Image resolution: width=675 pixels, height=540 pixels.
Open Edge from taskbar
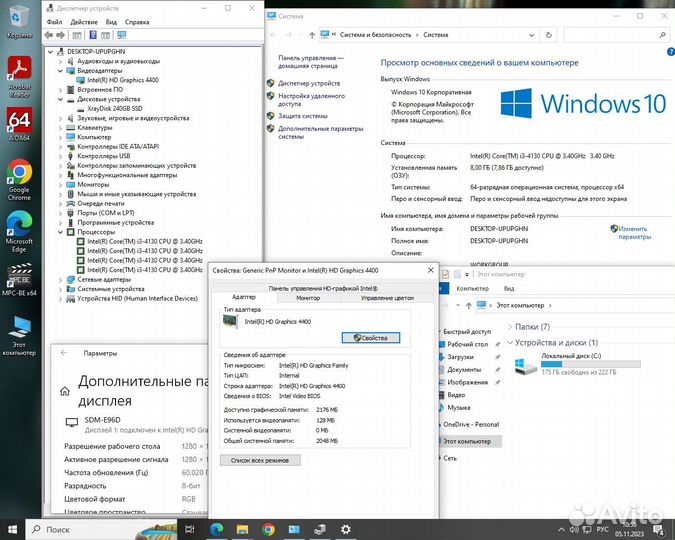click(x=217, y=529)
